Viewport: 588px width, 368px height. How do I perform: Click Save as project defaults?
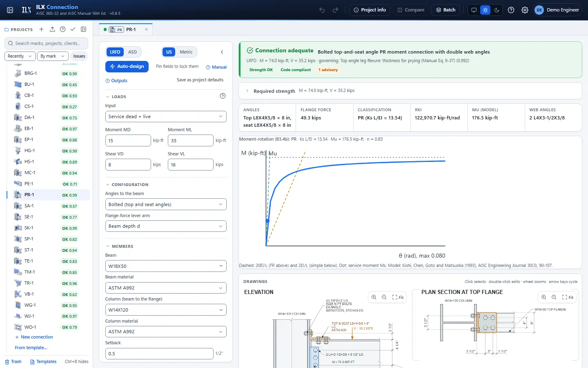pos(200,80)
